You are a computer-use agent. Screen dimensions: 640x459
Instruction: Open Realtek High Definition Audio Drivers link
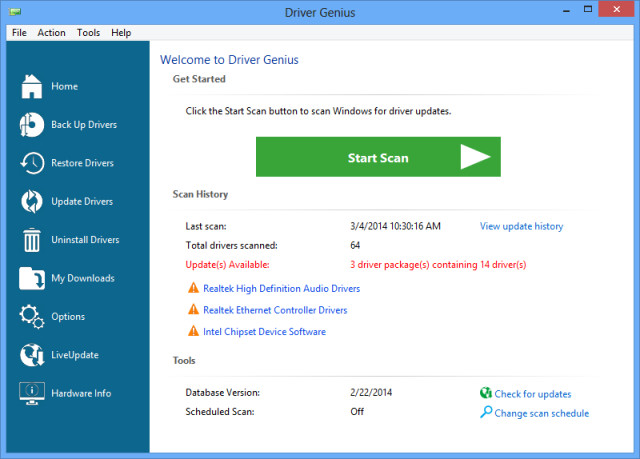click(282, 288)
